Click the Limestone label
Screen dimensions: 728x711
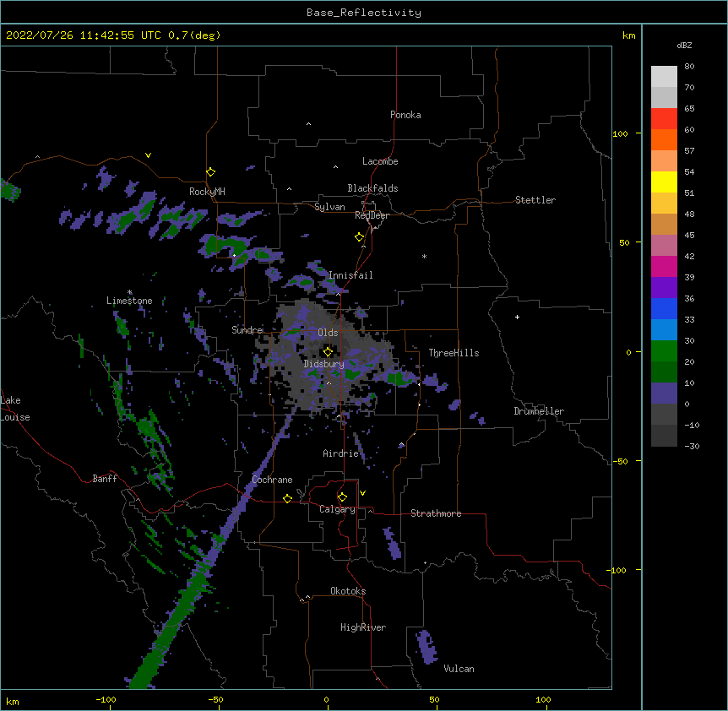[129, 301]
